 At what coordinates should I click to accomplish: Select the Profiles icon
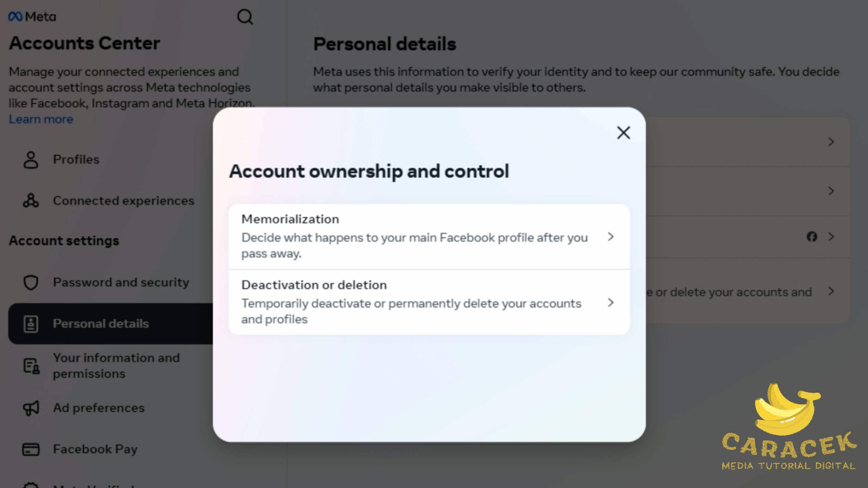(31, 160)
